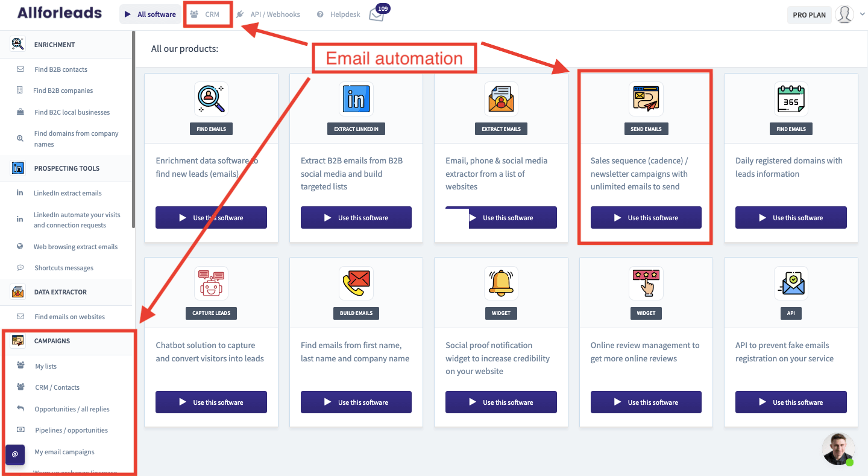Open My email campaigns
Screen dimensions: 868x476
click(x=64, y=452)
